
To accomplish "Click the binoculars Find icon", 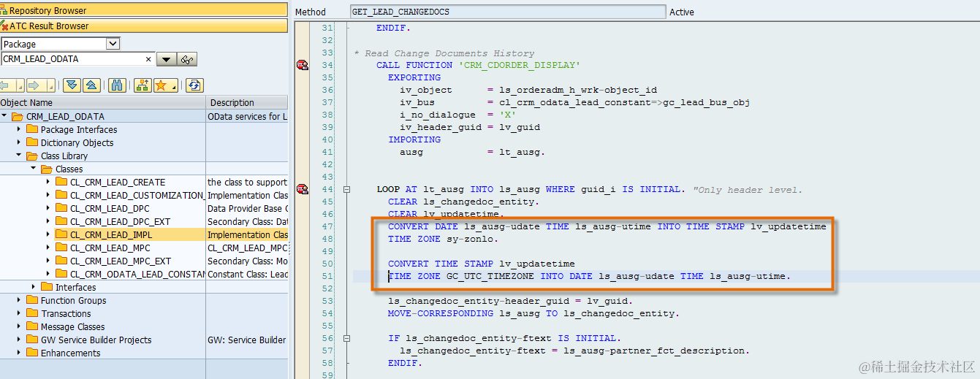I will 117,85.
